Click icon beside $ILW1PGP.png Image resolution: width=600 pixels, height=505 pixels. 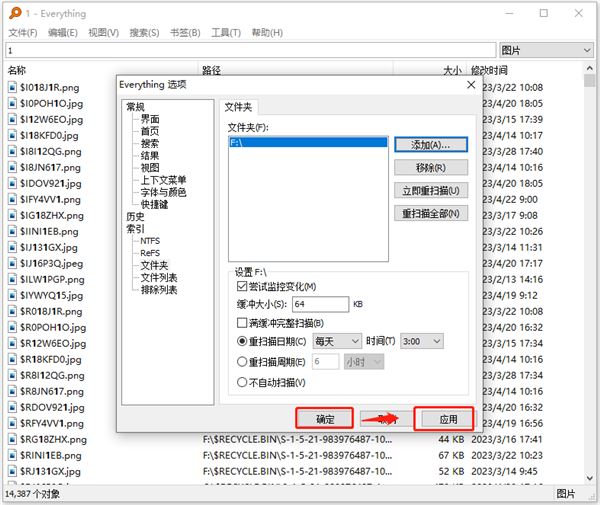coord(13,280)
